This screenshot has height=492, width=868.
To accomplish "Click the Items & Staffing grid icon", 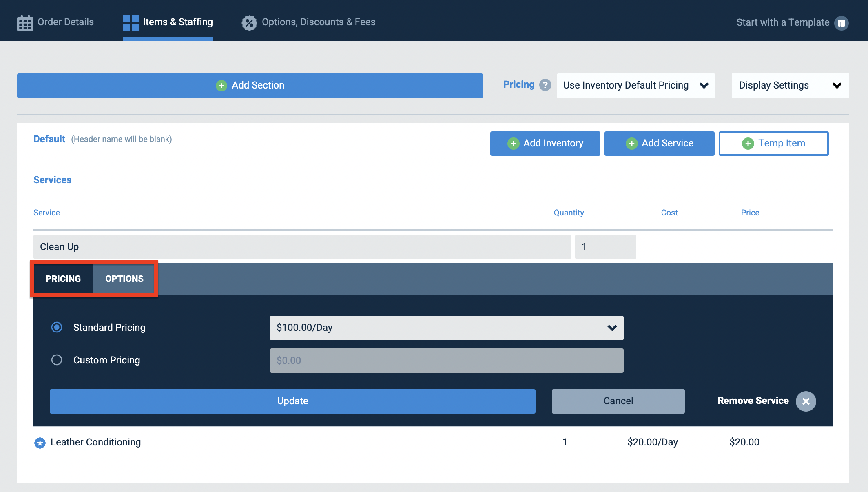I will coord(131,22).
